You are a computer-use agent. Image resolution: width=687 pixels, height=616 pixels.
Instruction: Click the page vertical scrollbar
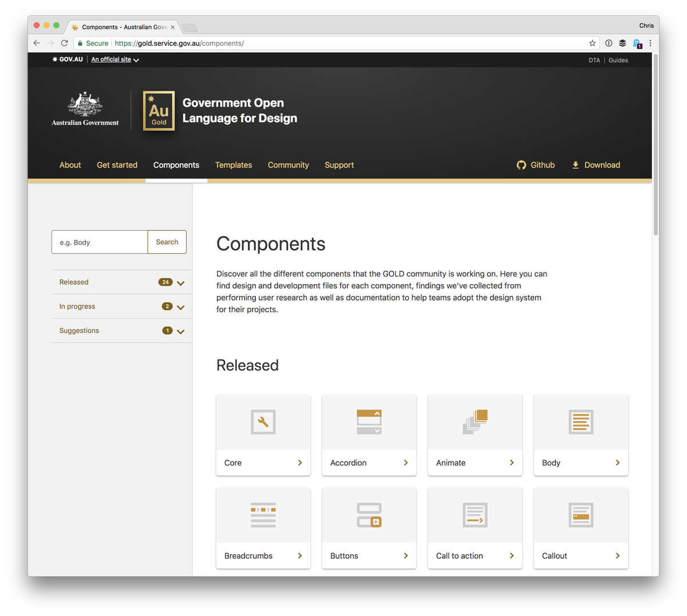coord(656,145)
